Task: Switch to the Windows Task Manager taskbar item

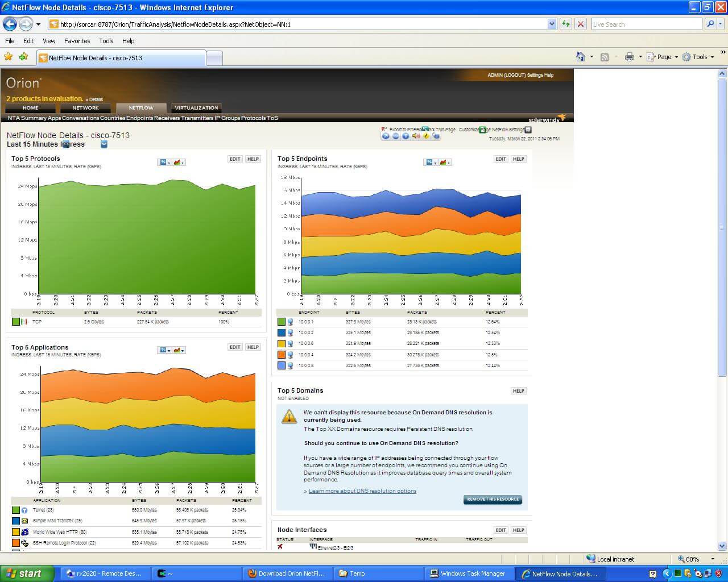Action: coord(469,573)
